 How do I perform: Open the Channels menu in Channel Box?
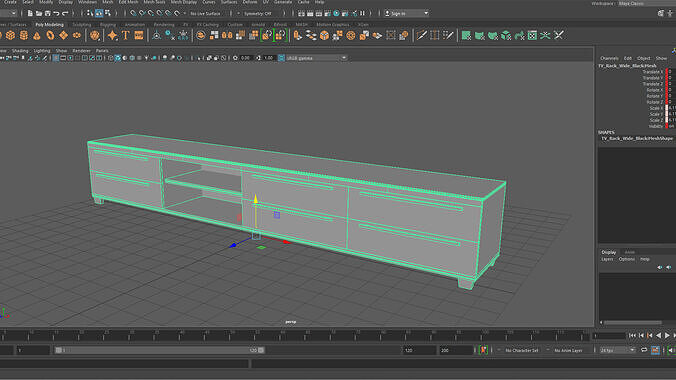pyautogui.click(x=609, y=58)
